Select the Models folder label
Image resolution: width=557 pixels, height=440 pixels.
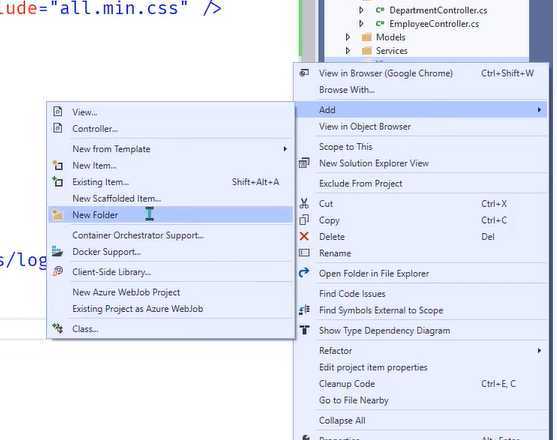(390, 37)
